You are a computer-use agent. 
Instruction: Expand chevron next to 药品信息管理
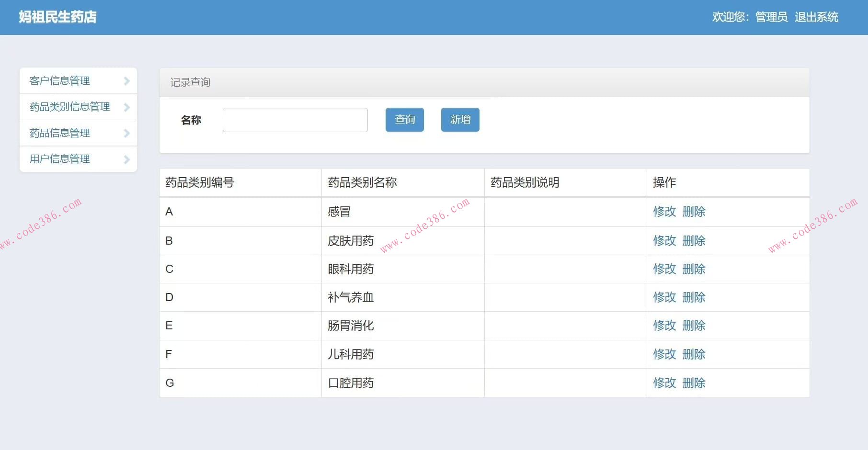[x=126, y=133]
